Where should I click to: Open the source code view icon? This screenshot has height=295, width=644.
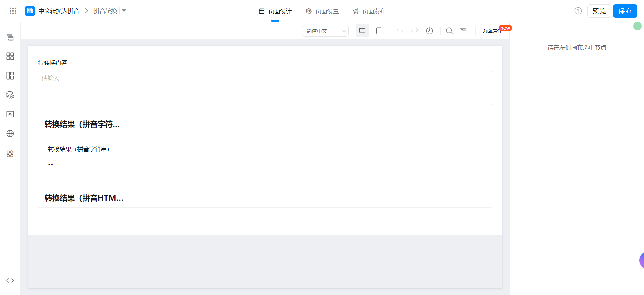click(10, 281)
